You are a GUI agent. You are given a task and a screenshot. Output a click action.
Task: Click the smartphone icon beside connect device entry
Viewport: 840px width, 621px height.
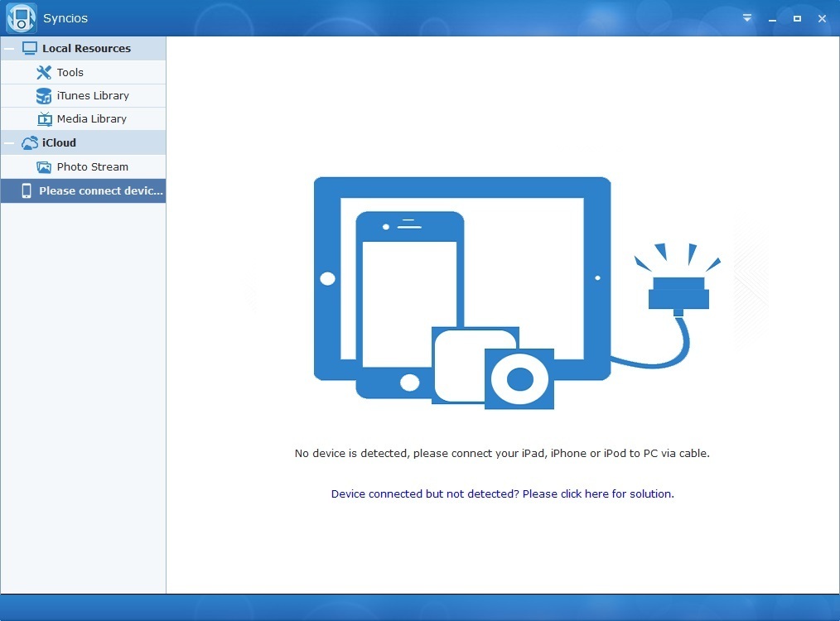click(27, 190)
